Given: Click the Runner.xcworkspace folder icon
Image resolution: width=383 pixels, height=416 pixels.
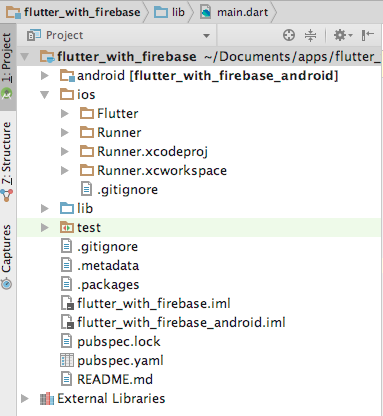Looking at the screenshot, I should tap(87, 170).
